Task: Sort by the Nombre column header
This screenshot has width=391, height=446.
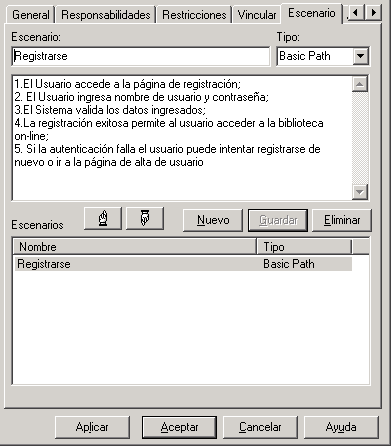Action: (x=135, y=247)
